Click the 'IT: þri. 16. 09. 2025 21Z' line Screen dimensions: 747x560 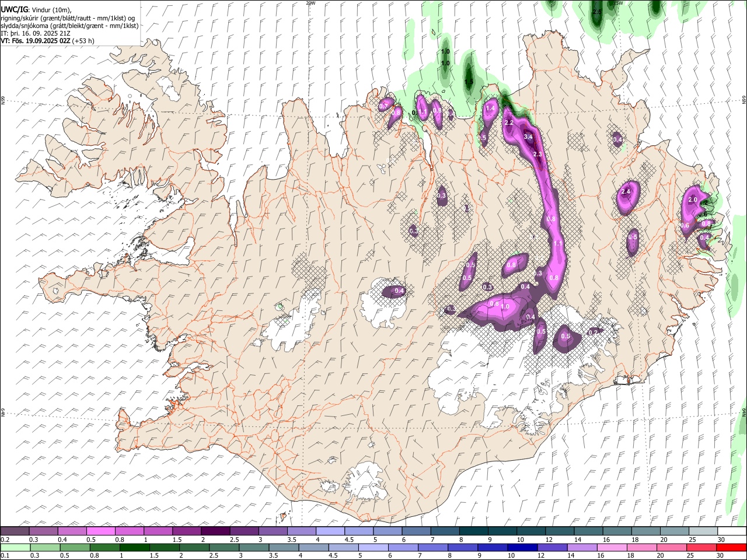point(36,33)
